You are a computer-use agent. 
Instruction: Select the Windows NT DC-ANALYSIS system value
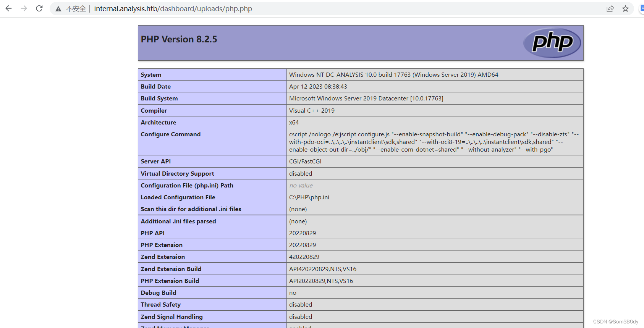tap(393, 75)
